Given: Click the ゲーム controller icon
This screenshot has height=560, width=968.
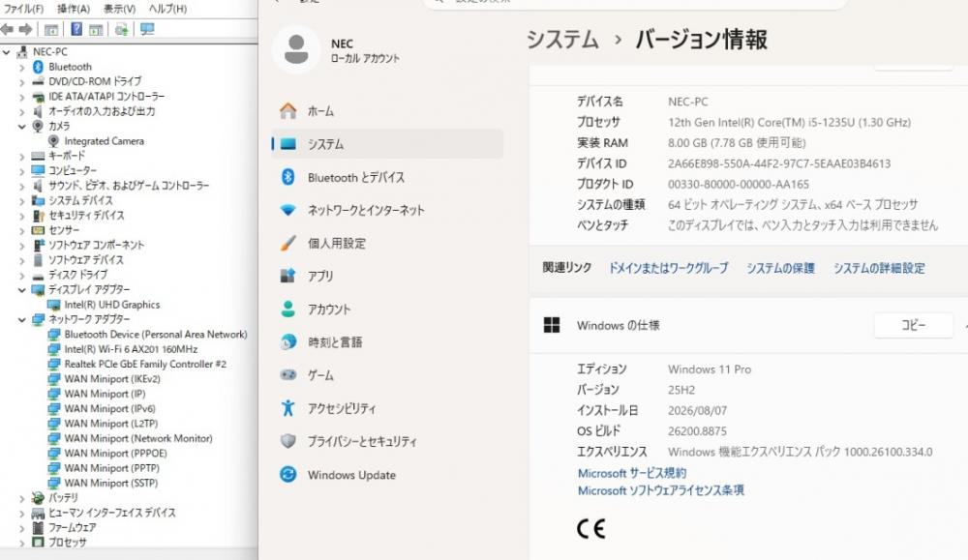Looking at the screenshot, I should coord(287,374).
